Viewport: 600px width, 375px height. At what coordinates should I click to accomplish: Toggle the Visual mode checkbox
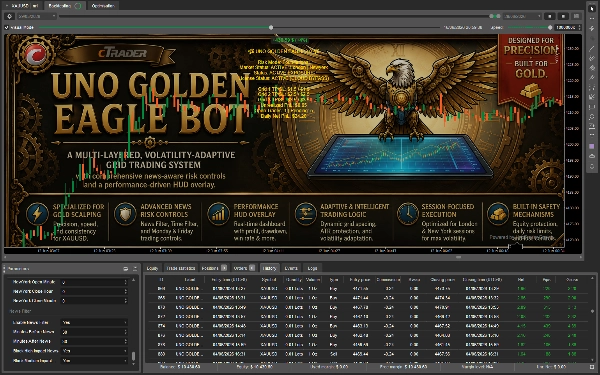click(x=7, y=28)
